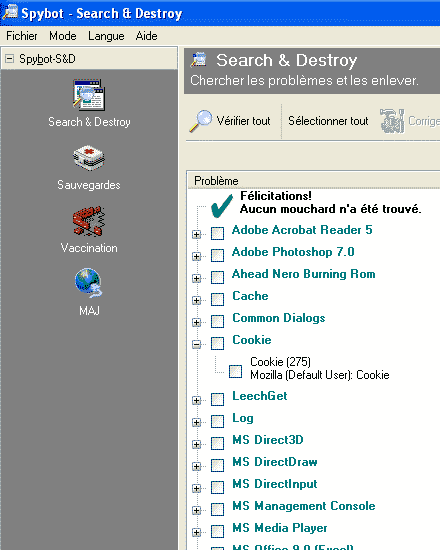Select the Adobe Acrobat Reader 5 row
Image resolution: width=440 pixels, height=550 pixels.
(302, 230)
